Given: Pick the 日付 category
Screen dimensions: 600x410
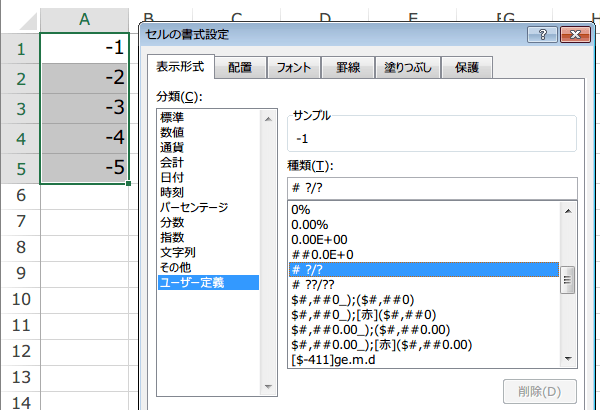Looking at the screenshot, I should click(173, 178).
